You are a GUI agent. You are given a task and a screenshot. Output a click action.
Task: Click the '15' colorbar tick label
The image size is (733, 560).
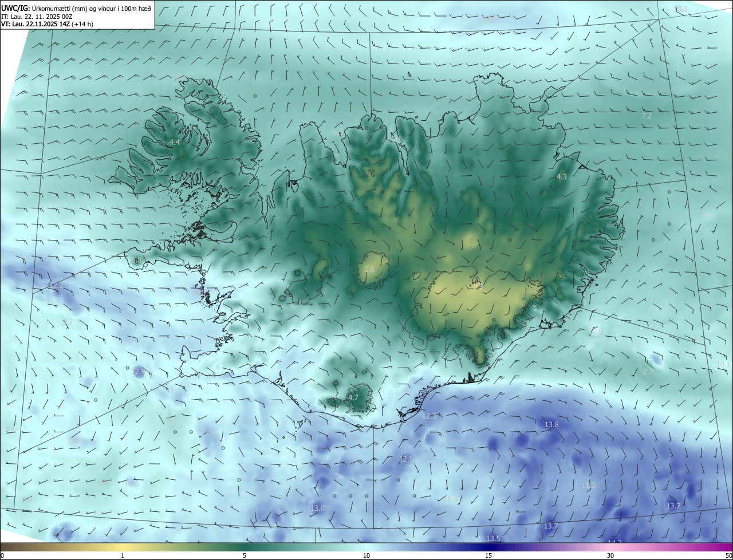(488, 555)
